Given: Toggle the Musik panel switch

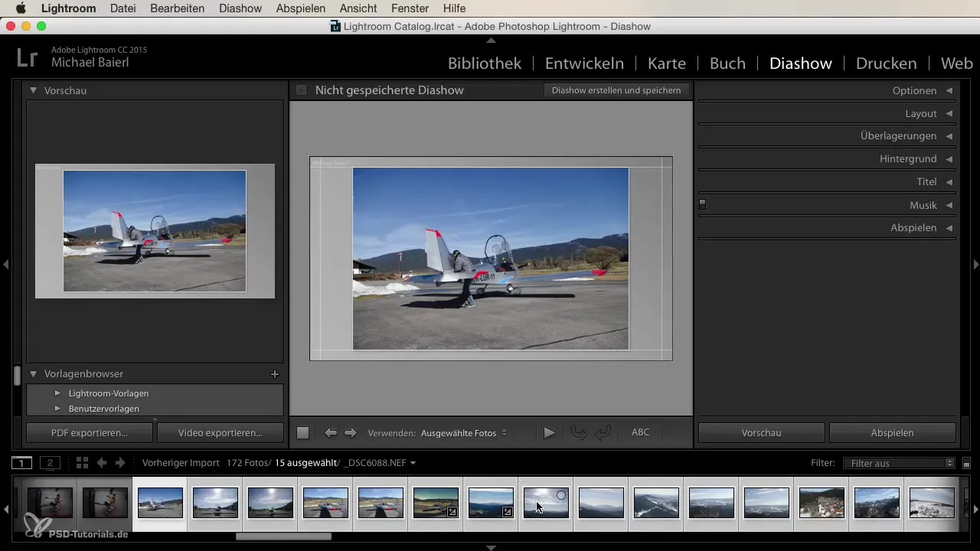Looking at the screenshot, I should coord(702,205).
